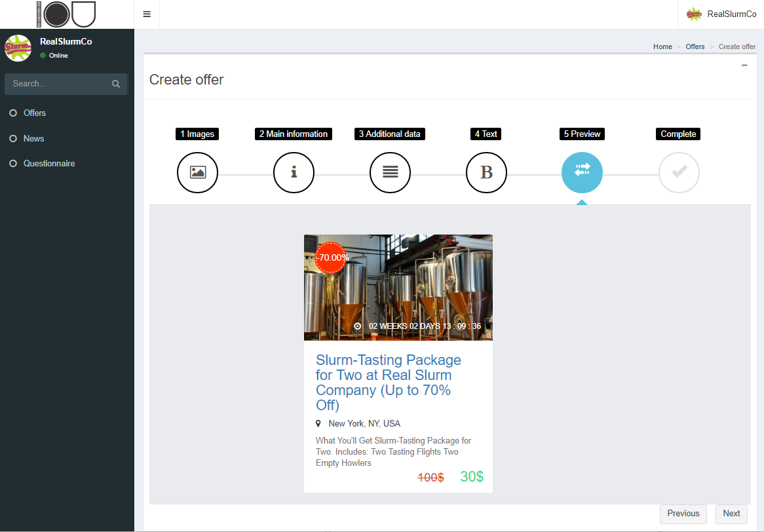Click the Images step picture icon
The image size is (764, 532).
pos(197,172)
